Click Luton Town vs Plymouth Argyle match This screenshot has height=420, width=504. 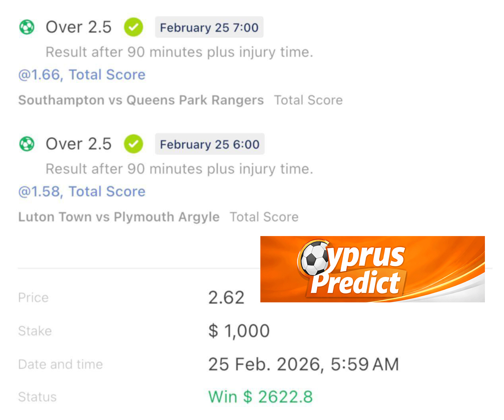(x=118, y=217)
